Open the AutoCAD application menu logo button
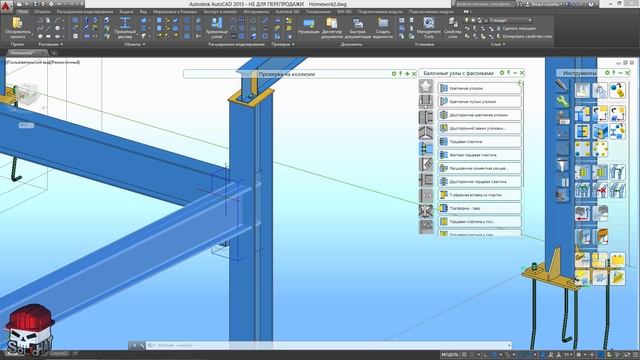This screenshot has width=640, height=360. [x=6, y=7]
